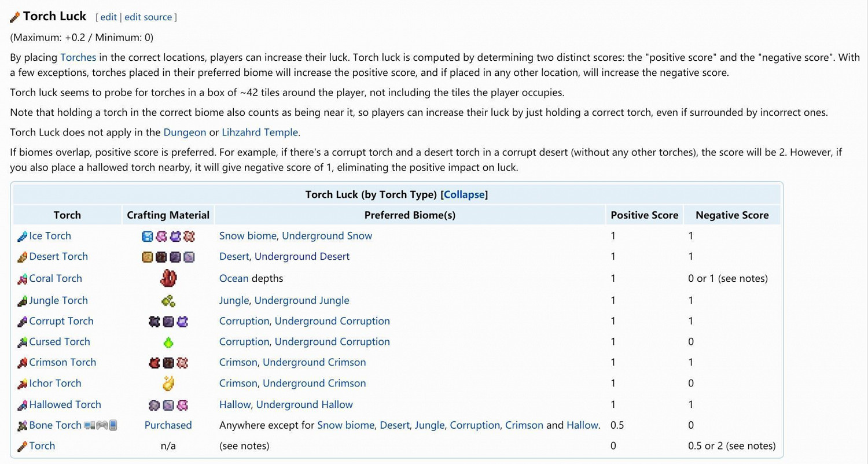Open the Torches link in the intro paragraph
Viewport: 868px width, 464px height.
(x=78, y=57)
